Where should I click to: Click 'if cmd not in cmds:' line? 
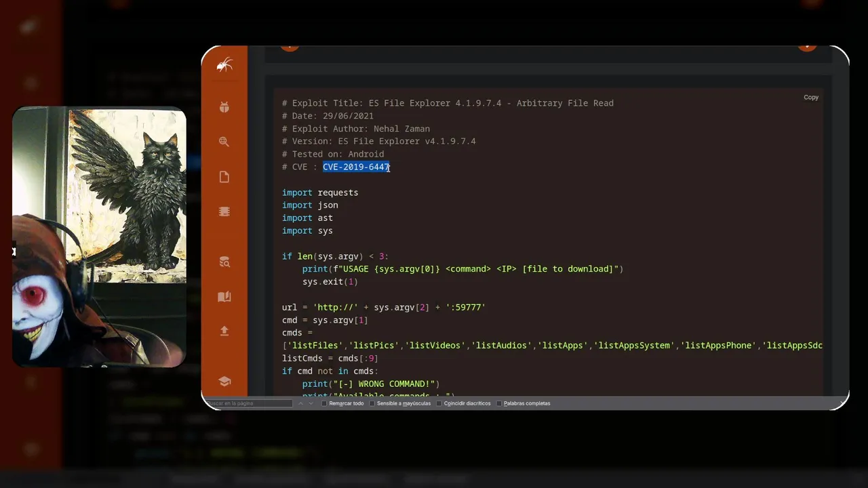(x=330, y=371)
